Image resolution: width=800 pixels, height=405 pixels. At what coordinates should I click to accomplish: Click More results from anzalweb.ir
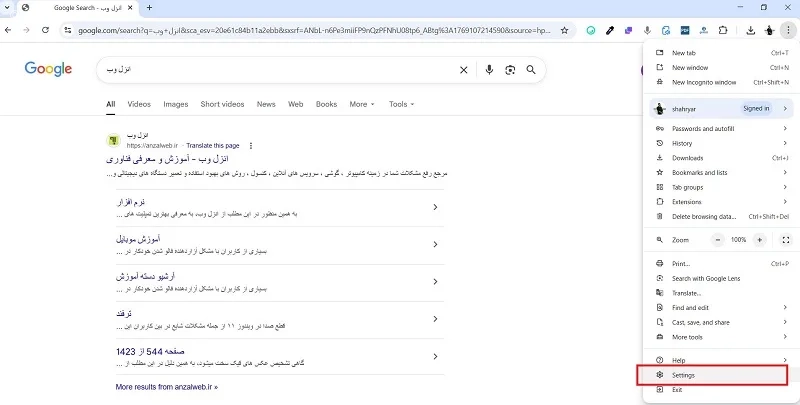(x=167, y=387)
